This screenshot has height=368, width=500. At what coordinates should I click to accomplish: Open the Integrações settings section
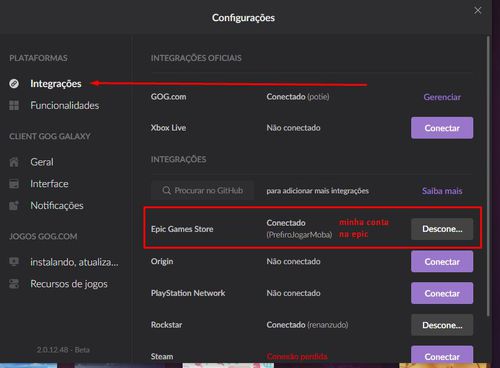56,83
